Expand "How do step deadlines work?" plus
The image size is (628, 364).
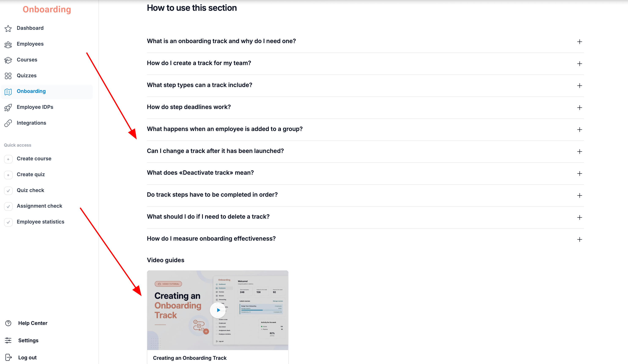pos(579,108)
